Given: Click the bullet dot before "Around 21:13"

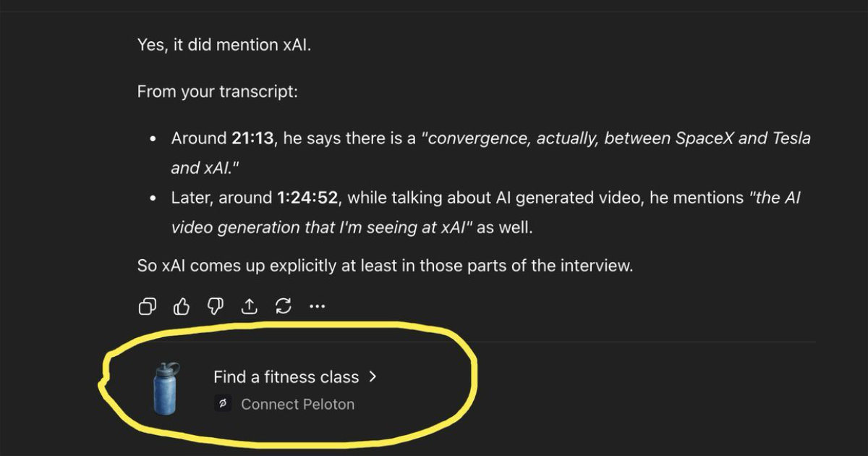Looking at the screenshot, I should point(153,139).
